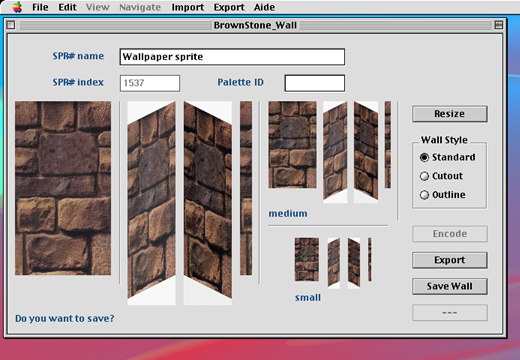Screen dimensions: 520x360
Task: Click the button labeled with dashes
Action: coord(450,313)
